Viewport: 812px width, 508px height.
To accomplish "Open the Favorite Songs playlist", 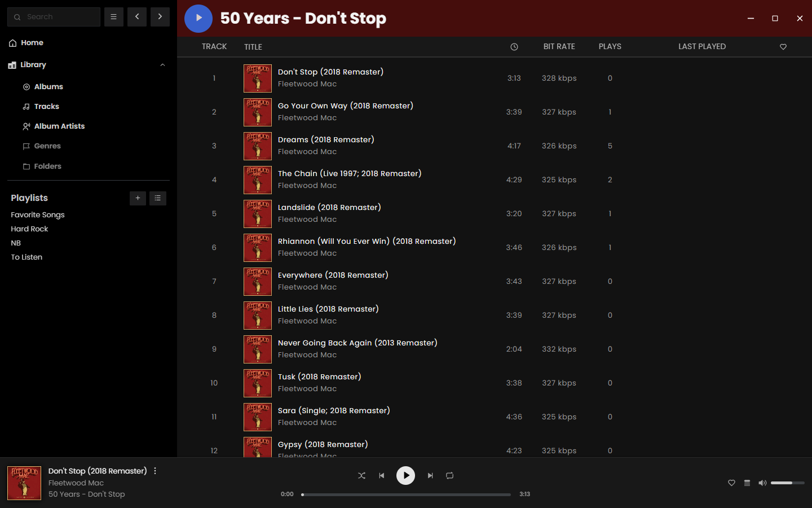I will point(38,215).
